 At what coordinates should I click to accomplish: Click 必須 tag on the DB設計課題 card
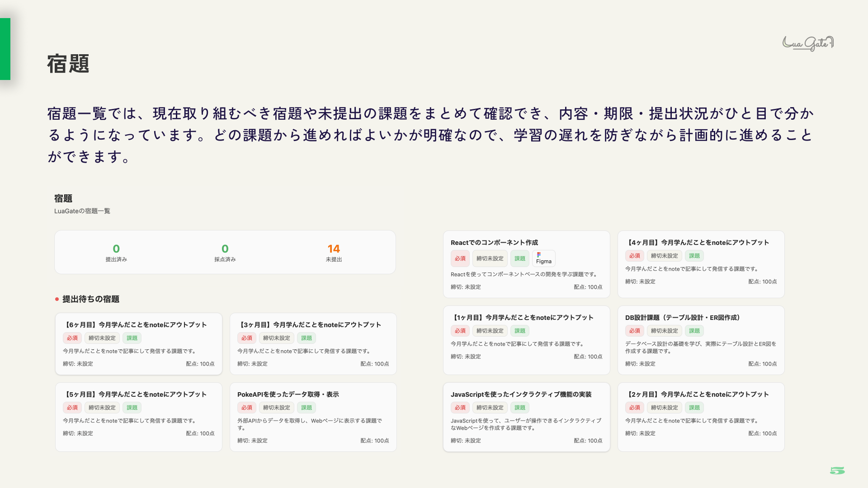click(635, 331)
